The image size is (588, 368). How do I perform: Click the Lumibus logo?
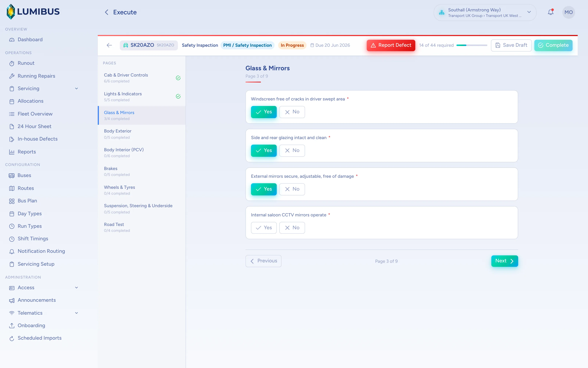[x=33, y=12]
